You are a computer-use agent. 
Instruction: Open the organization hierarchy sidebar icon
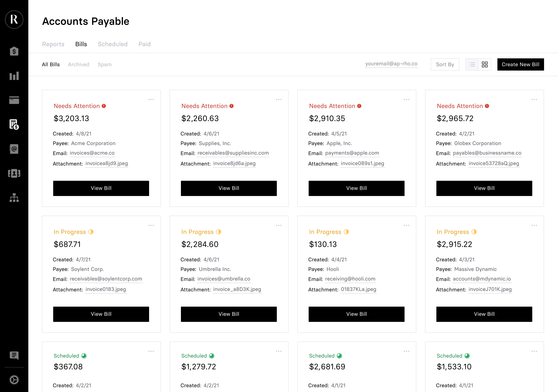(x=14, y=198)
